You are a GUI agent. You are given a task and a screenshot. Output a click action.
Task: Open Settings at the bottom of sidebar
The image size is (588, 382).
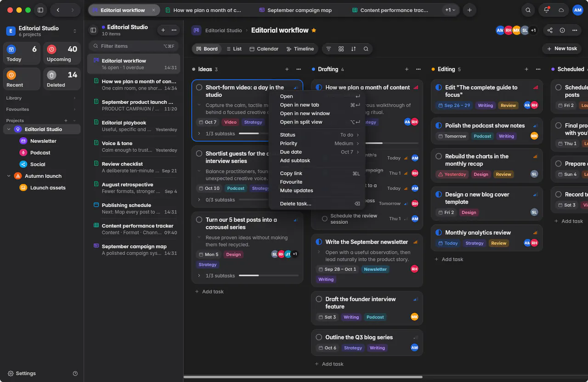pyautogui.click(x=22, y=374)
